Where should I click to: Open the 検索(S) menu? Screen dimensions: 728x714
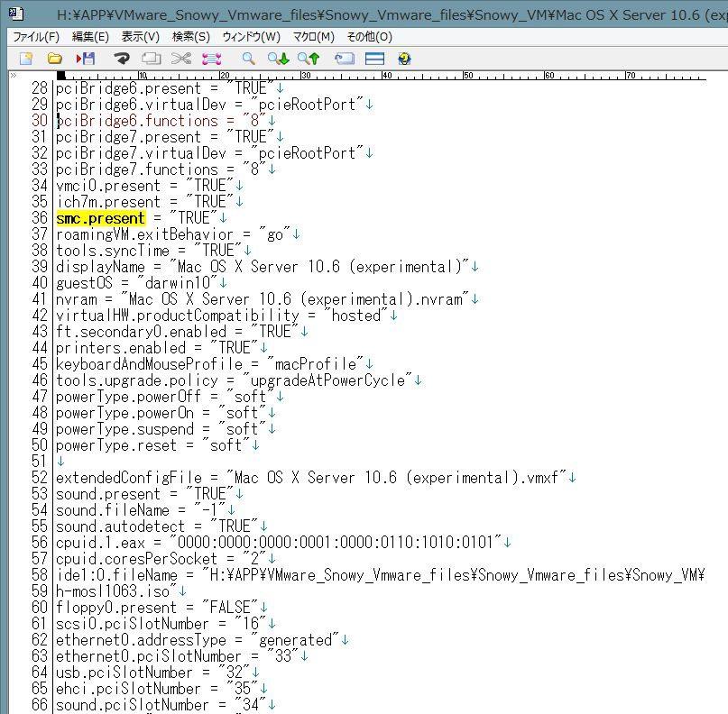(x=191, y=37)
